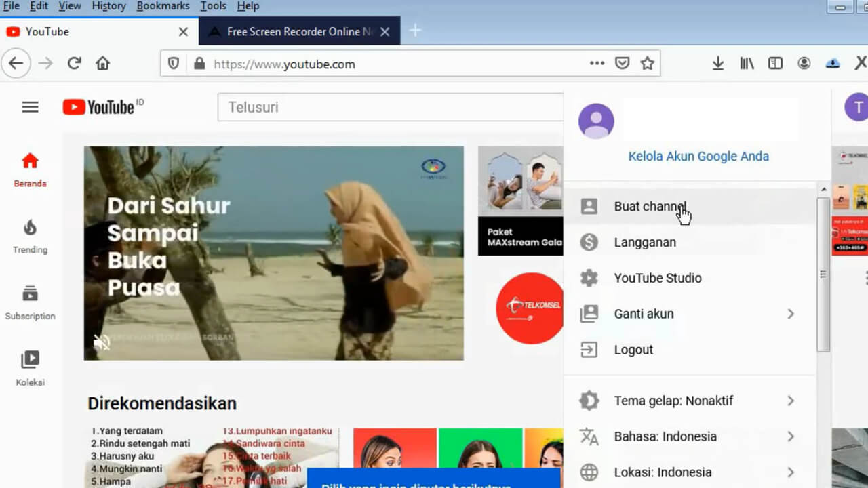The width and height of the screenshot is (868, 488).
Task: Go to the browser Home page
Action: click(102, 64)
